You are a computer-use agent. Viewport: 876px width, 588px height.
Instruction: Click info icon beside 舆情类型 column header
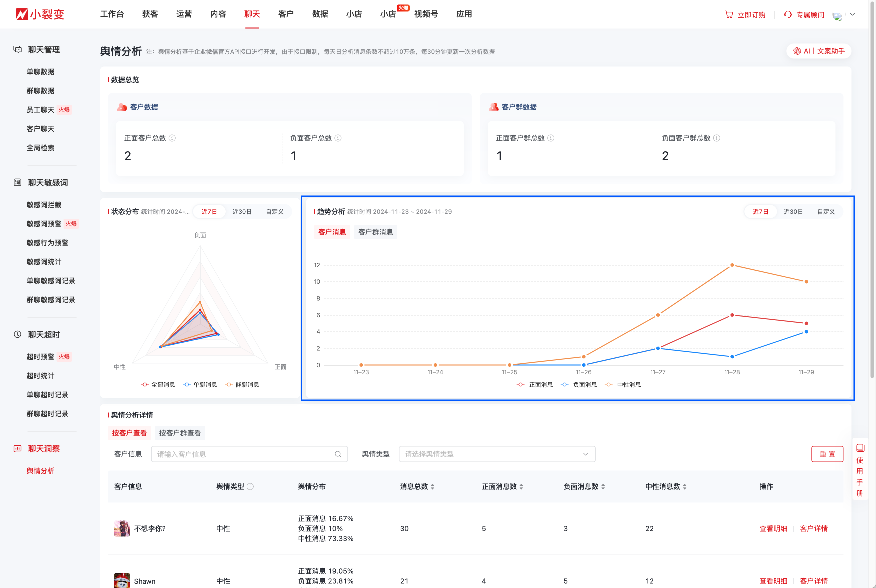click(250, 486)
